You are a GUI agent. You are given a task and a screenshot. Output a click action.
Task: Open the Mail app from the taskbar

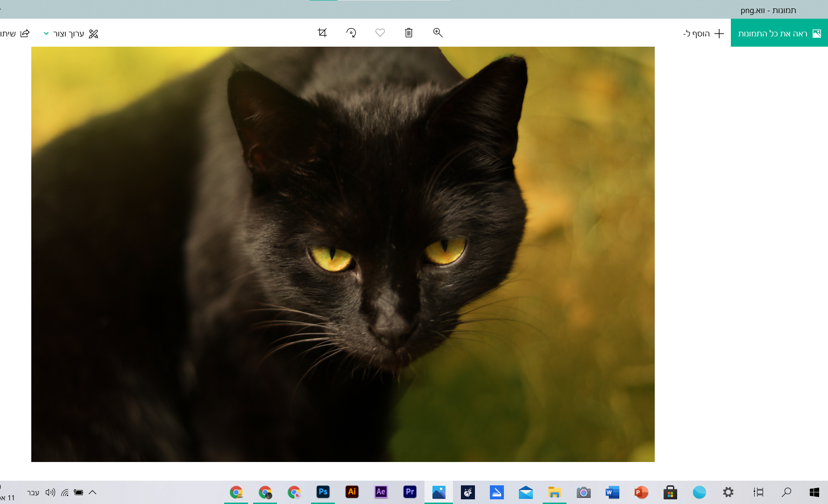[526, 492]
